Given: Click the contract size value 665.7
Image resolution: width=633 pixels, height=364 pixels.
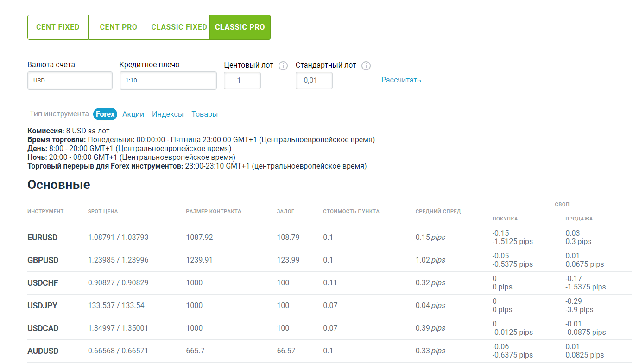Looking at the screenshot, I should [195, 351].
